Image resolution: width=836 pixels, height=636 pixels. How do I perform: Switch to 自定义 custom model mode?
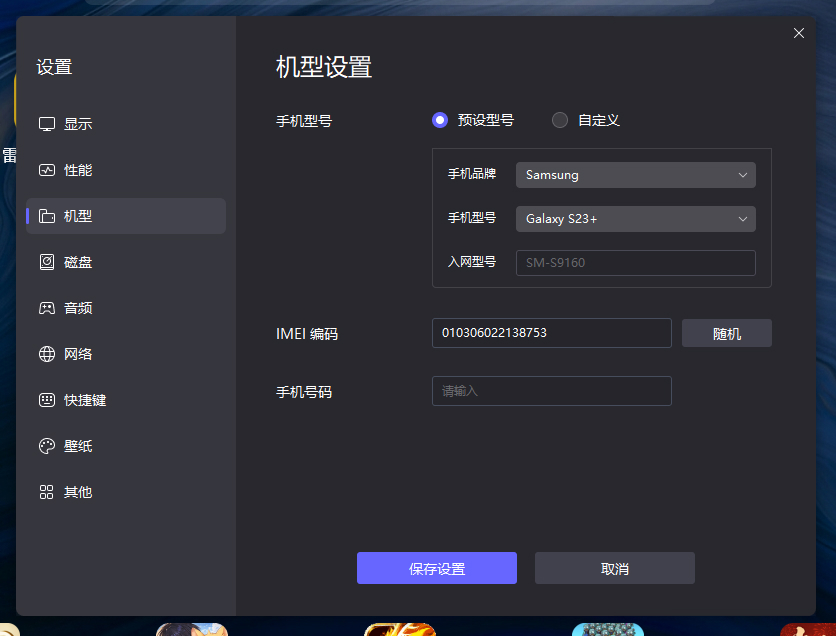pyautogui.click(x=560, y=119)
